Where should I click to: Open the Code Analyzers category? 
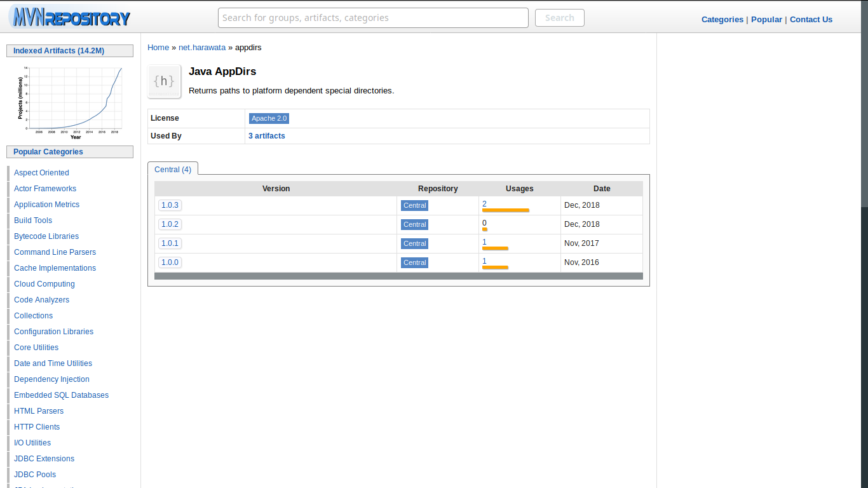tap(41, 300)
